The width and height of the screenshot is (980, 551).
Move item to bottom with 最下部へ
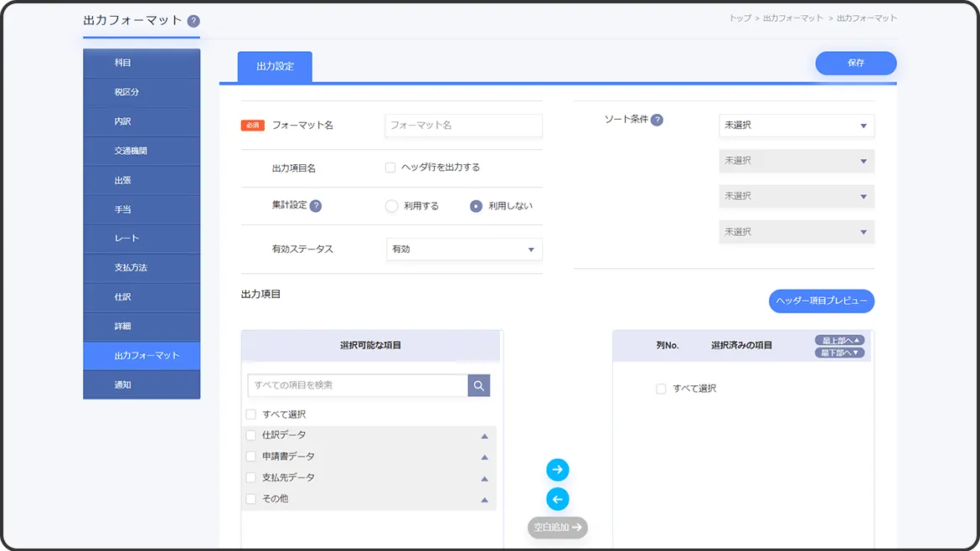[839, 353]
